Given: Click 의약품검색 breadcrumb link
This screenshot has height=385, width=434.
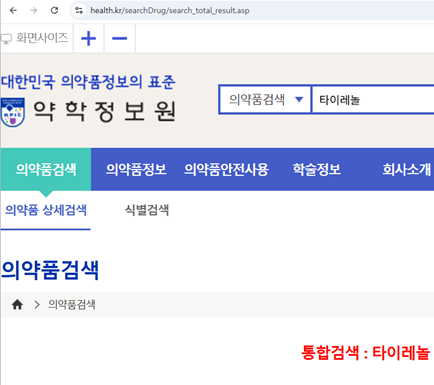Looking at the screenshot, I should [72, 304].
